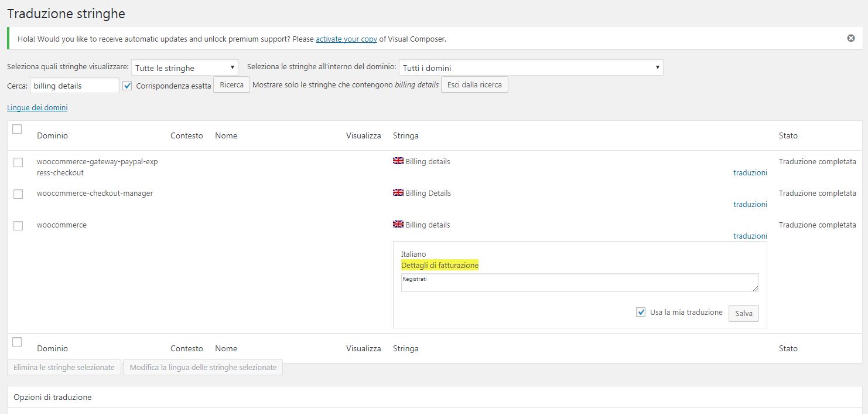Save the Italian translation with Salva
The height and width of the screenshot is (414, 868).
point(743,313)
